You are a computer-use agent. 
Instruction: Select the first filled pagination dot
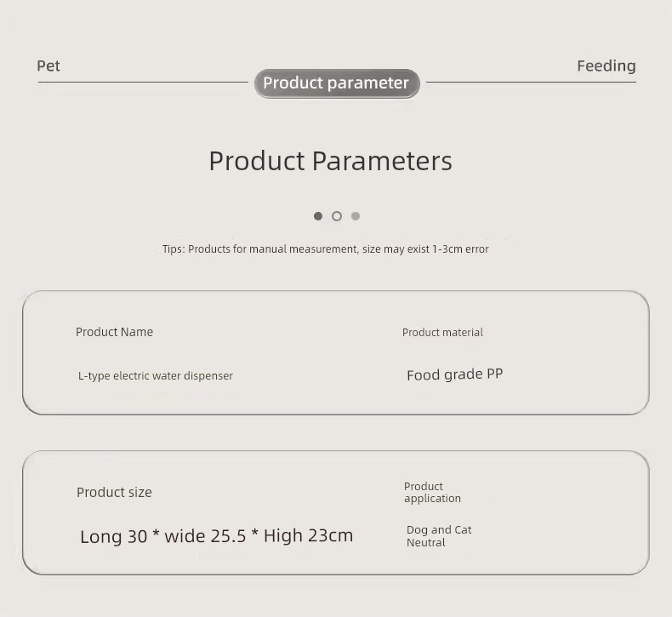318,216
